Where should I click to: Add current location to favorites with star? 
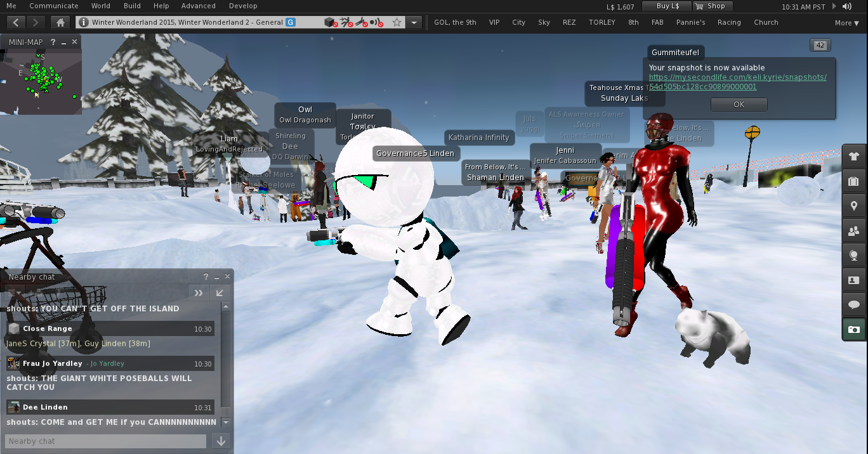tap(397, 22)
